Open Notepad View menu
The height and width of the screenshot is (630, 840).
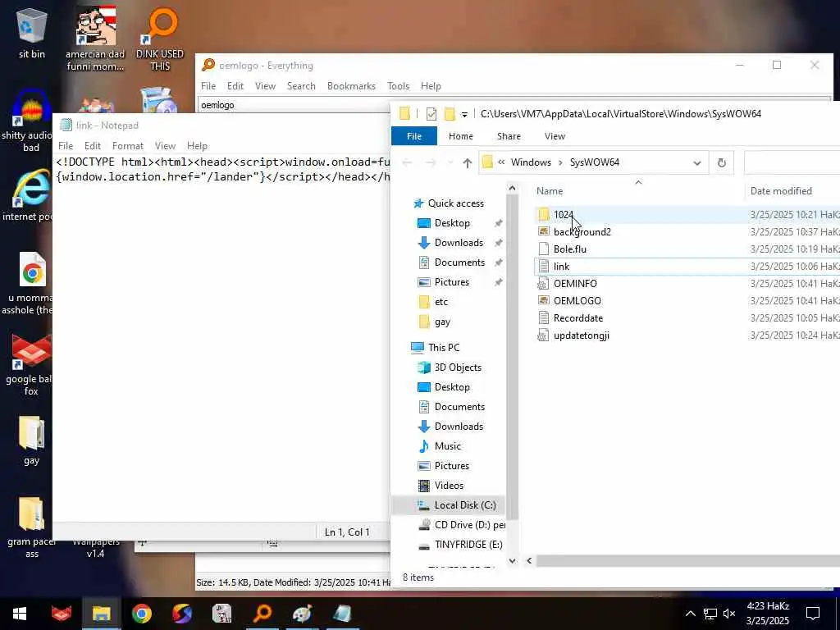pyautogui.click(x=165, y=146)
